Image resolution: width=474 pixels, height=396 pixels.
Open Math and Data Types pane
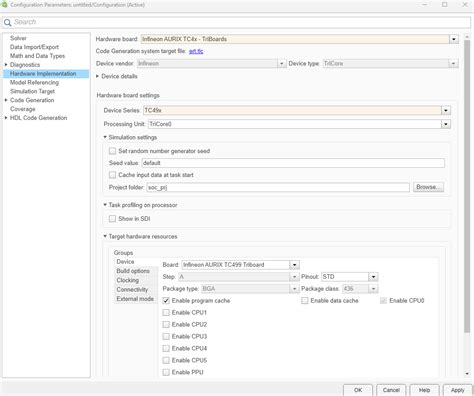click(37, 56)
